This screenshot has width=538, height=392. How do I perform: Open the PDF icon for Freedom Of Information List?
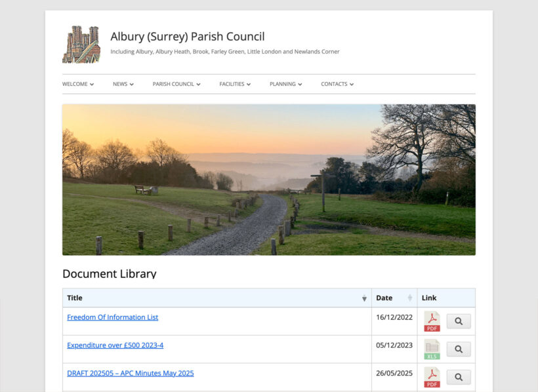[432, 321]
